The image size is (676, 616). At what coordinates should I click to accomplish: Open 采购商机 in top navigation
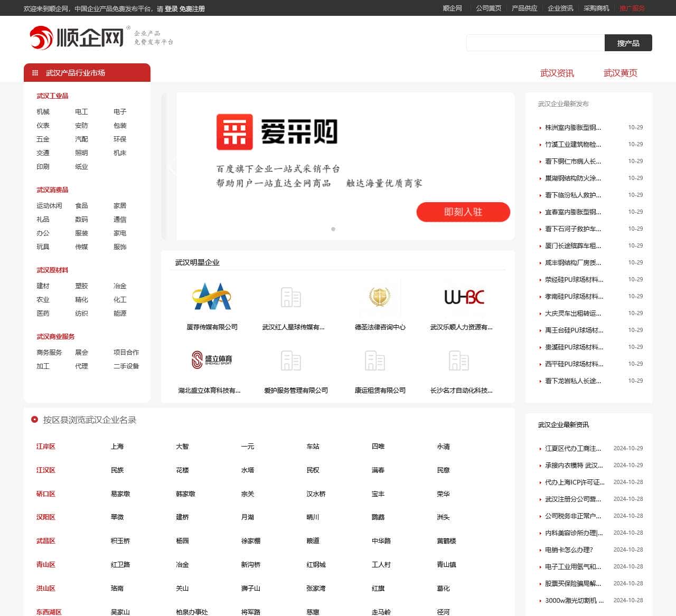[596, 8]
